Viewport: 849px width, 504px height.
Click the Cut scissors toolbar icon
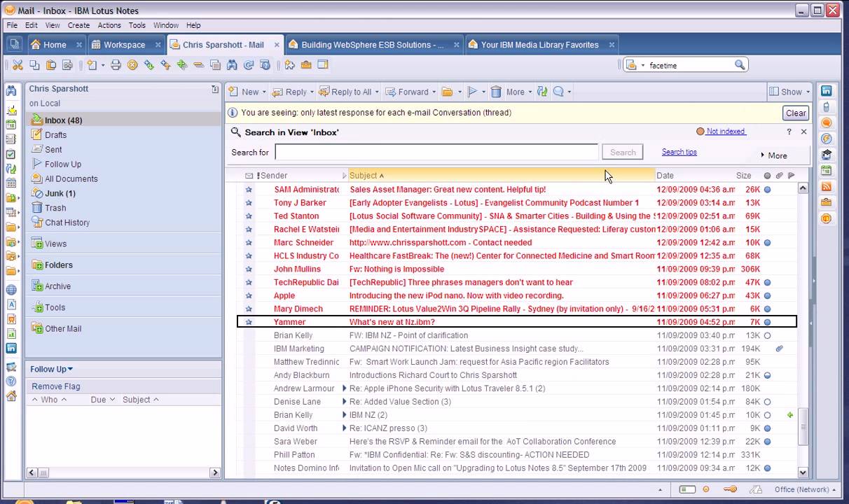click(18, 65)
